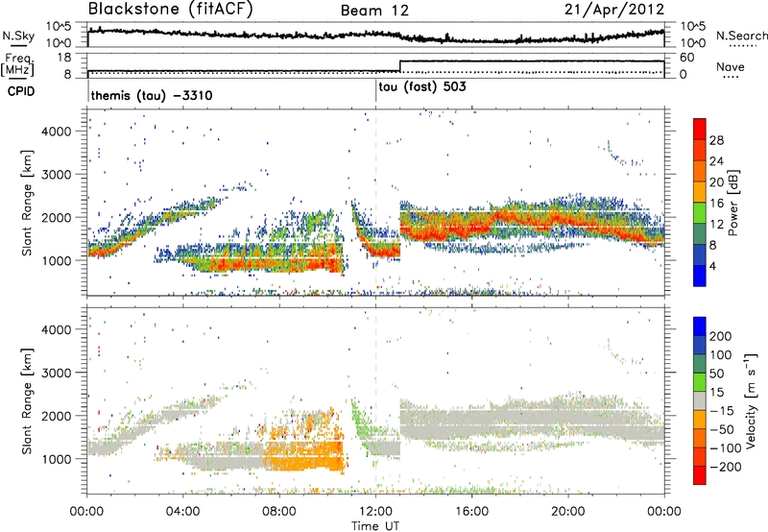Click the '20:00' time axis label
Viewport: 768px width, 532px height.
coord(567,512)
